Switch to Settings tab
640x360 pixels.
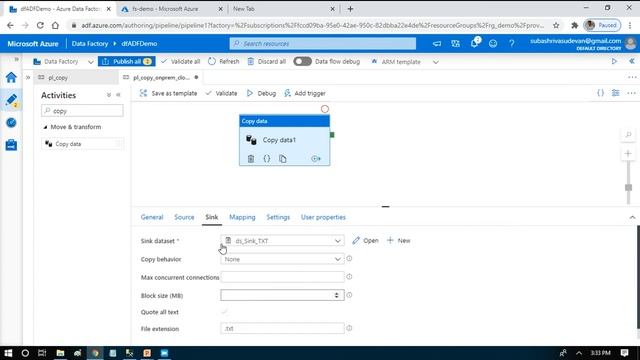tap(278, 217)
